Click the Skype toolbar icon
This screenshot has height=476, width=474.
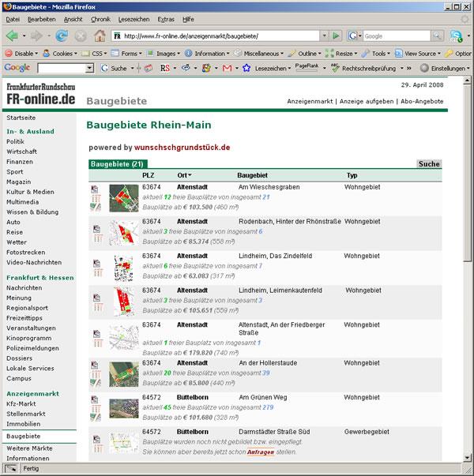tap(457, 36)
